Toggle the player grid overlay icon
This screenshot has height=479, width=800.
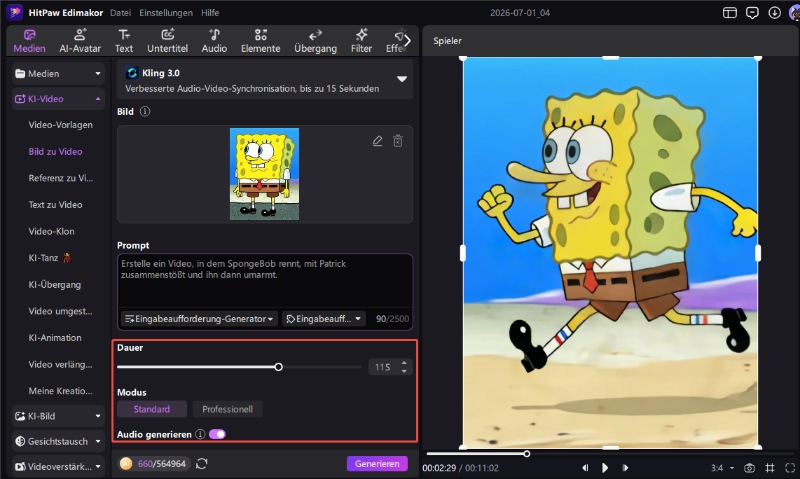click(x=770, y=468)
